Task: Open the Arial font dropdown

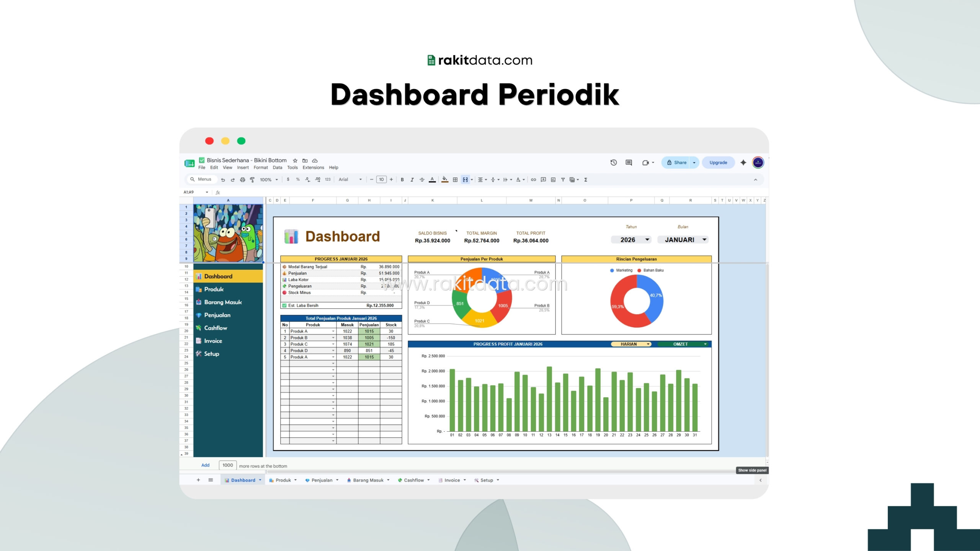Action: [350, 179]
